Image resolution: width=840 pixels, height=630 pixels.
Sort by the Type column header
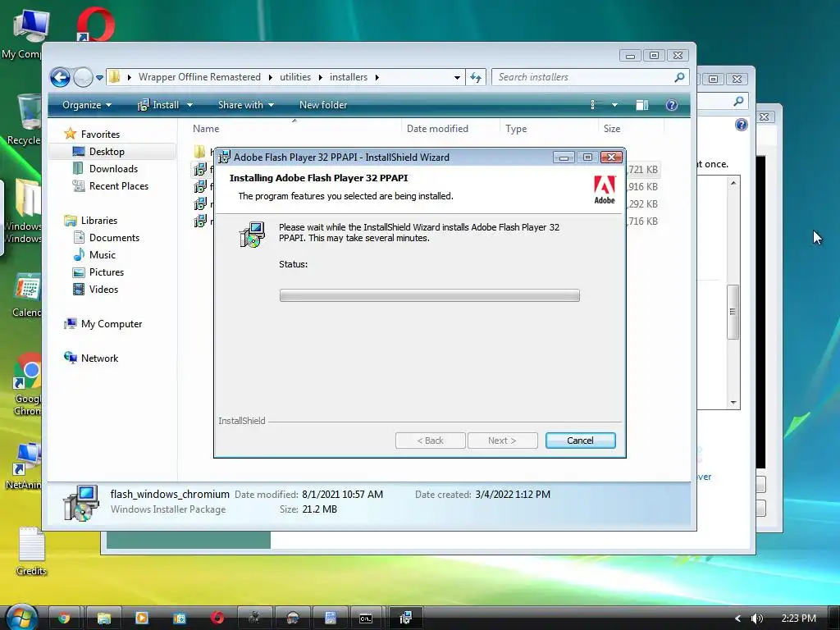click(x=516, y=129)
